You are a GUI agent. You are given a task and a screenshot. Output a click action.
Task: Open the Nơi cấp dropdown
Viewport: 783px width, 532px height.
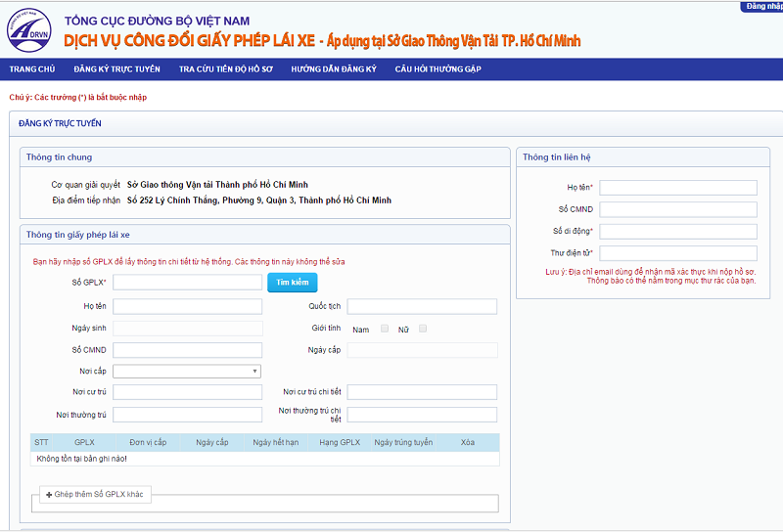[x=187, y=372]
